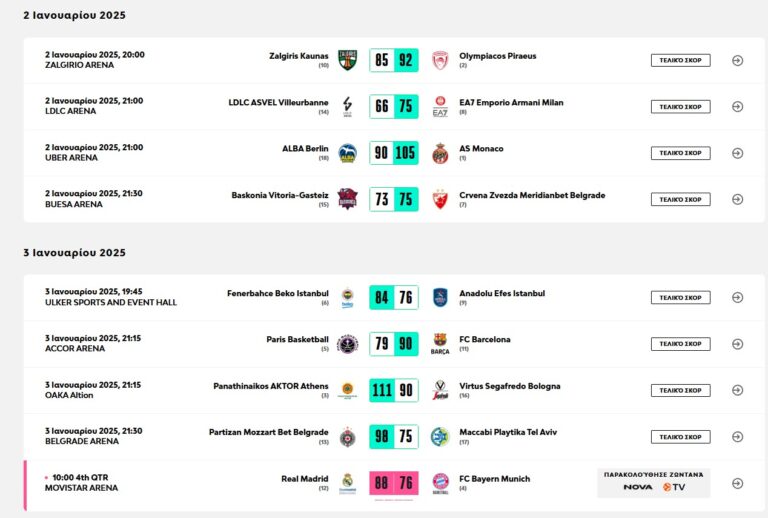
Task: Click ΤΕΛΙΚΟ ΣΚΟΡ button for Panathinaikos game
Action: (680, 390)
